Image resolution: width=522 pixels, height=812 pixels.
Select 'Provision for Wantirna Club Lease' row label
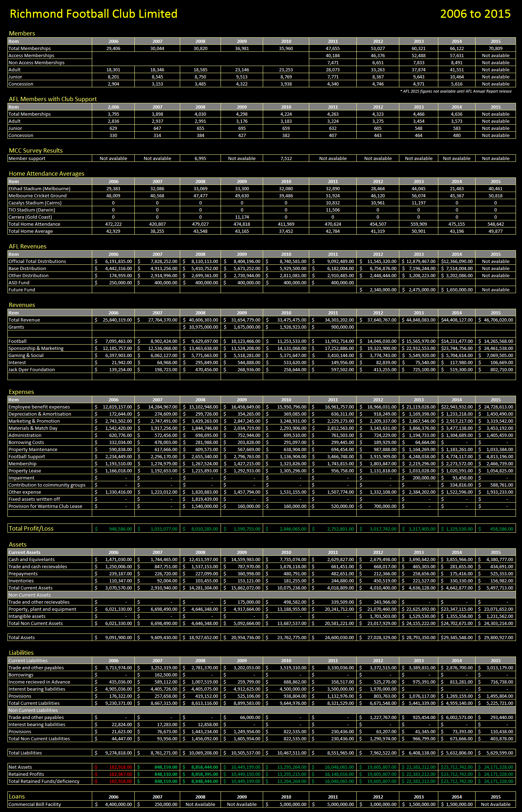tap(45, 506)
